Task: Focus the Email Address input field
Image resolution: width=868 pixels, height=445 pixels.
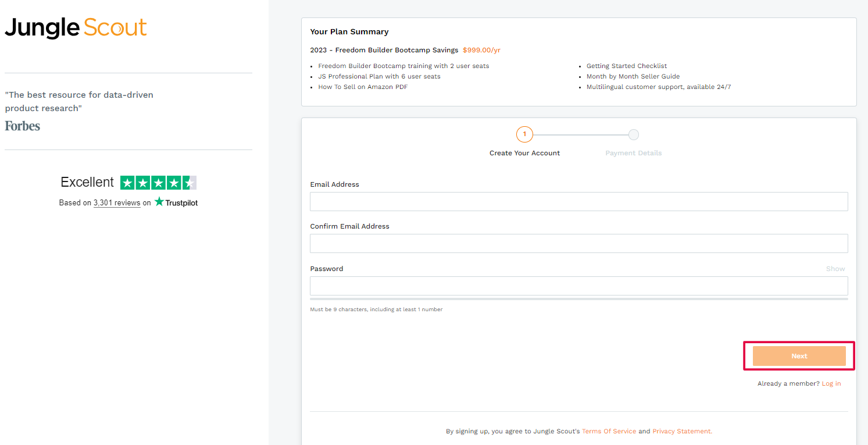Action: pyautogui.click(x=579, y=201)
